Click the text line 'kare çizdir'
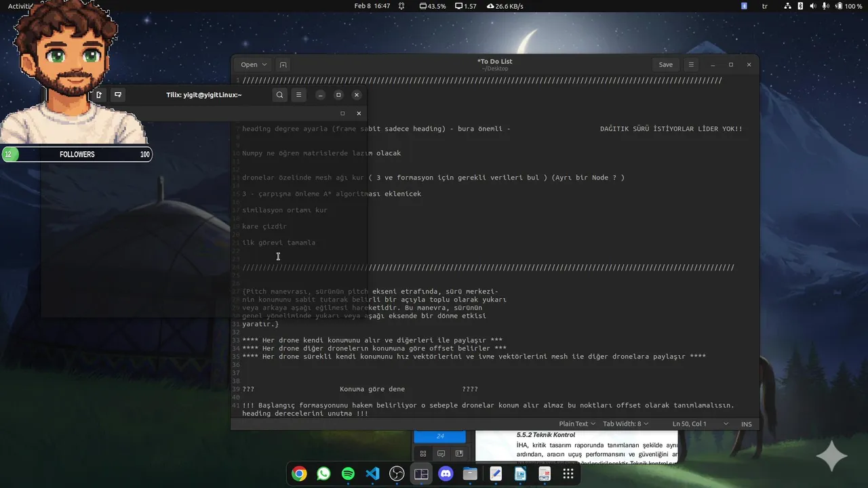The height and width of the screenshot is (488, 868). pyautogui.click(x=264, y=226)
